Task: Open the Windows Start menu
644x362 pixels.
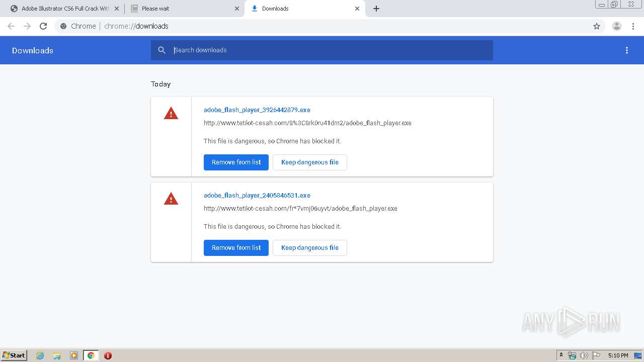Action: tap(14, 355)
